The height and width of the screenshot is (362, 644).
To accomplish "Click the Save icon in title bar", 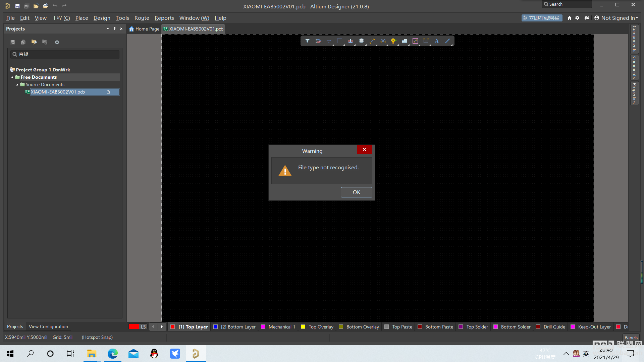I will click(x=17, y=6).
